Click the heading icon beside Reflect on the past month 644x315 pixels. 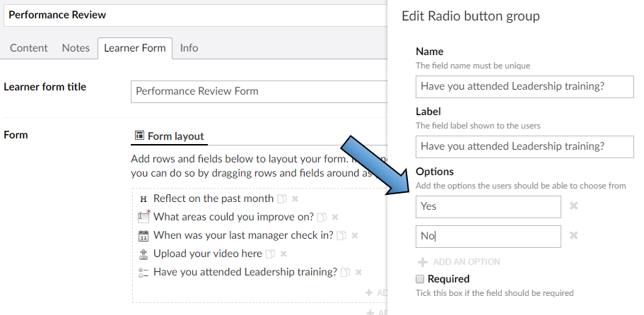(144, 199)
